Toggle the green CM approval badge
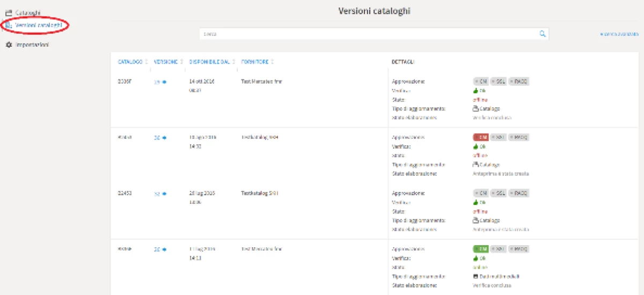644x295 pixels. 480,249
